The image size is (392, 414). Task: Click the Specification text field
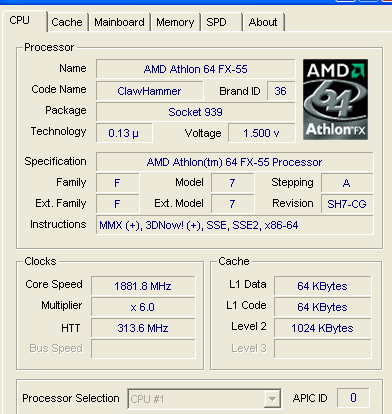click(235, 162)
